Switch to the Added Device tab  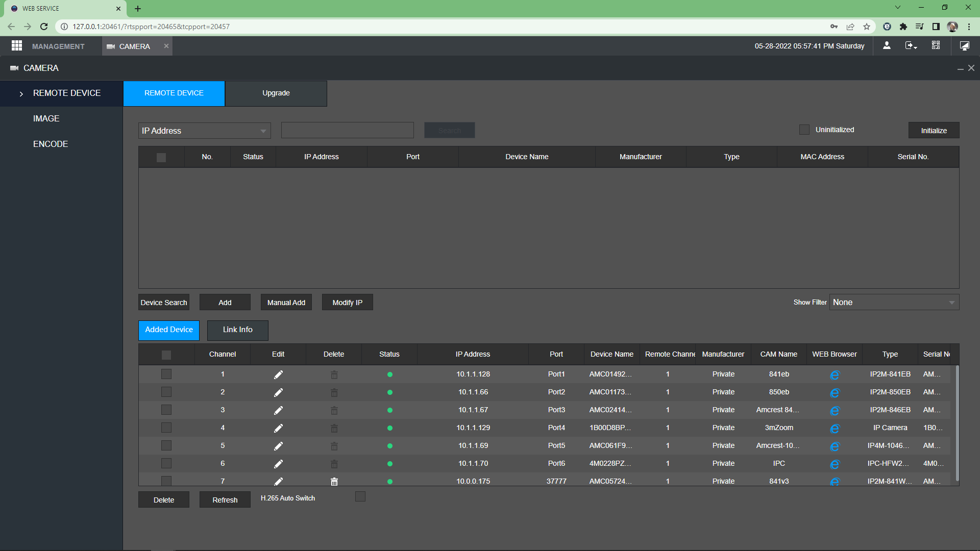click(169, 330)
